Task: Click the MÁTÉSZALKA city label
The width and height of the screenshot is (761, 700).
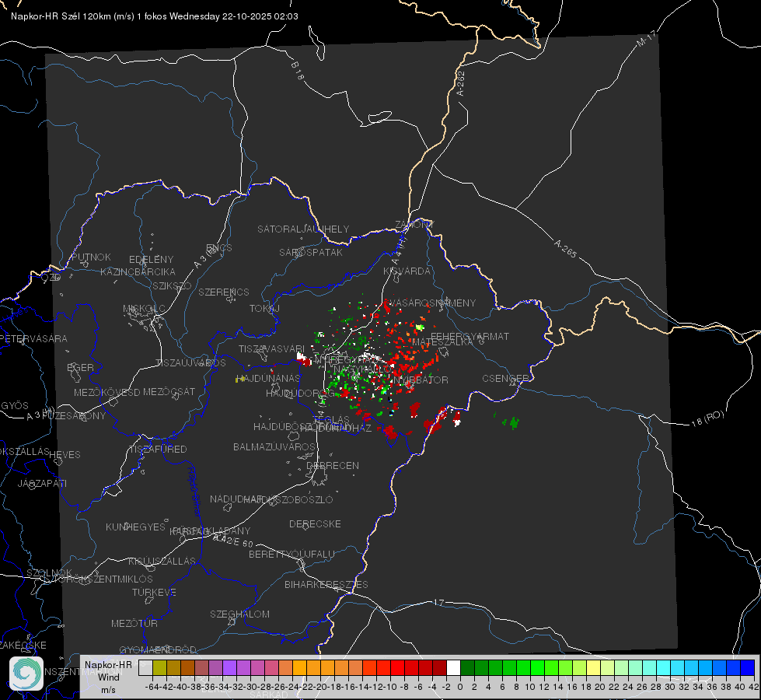Action: [x=442, y=342]
